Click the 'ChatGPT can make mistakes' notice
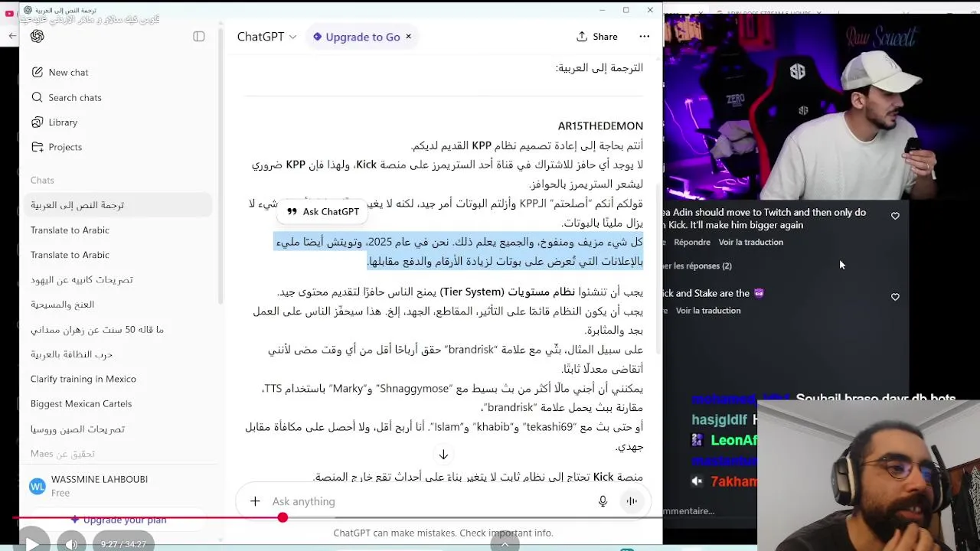 443,533
